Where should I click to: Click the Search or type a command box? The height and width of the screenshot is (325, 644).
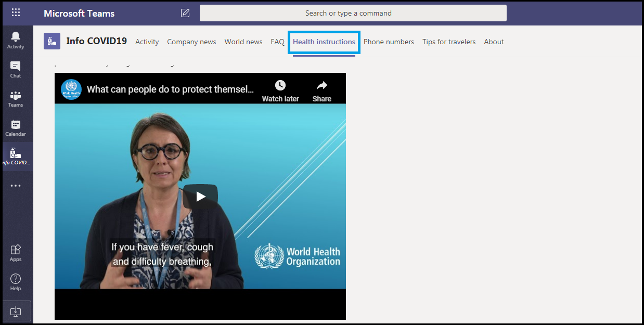coord(353,13)
